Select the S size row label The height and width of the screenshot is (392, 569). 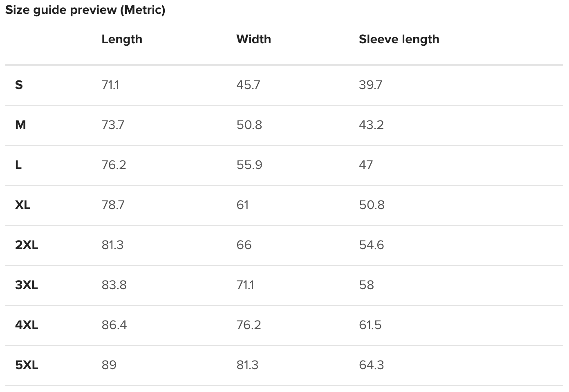pyautogui.click(x=19, y=85)
